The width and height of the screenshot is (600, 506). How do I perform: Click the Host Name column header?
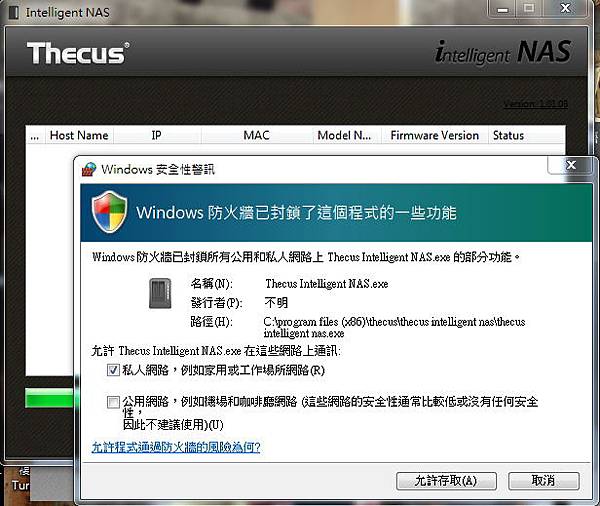79,135
